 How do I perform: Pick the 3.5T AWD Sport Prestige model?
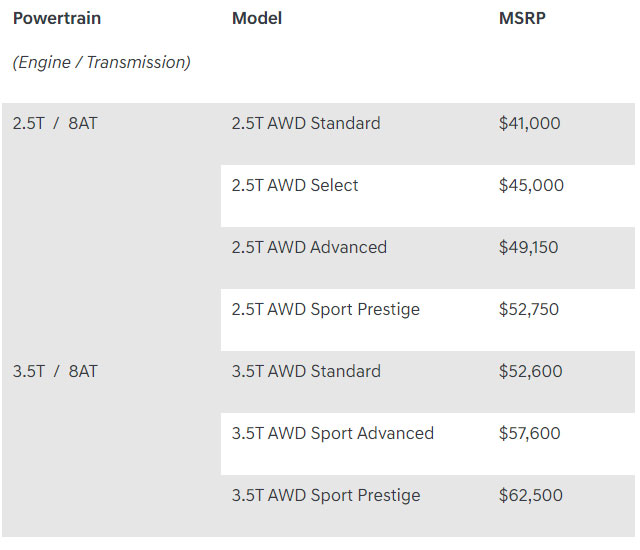coord(326,495)
